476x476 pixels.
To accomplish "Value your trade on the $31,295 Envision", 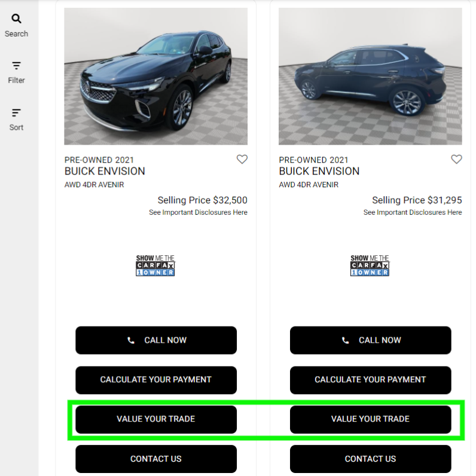I will tap(370, 419).
